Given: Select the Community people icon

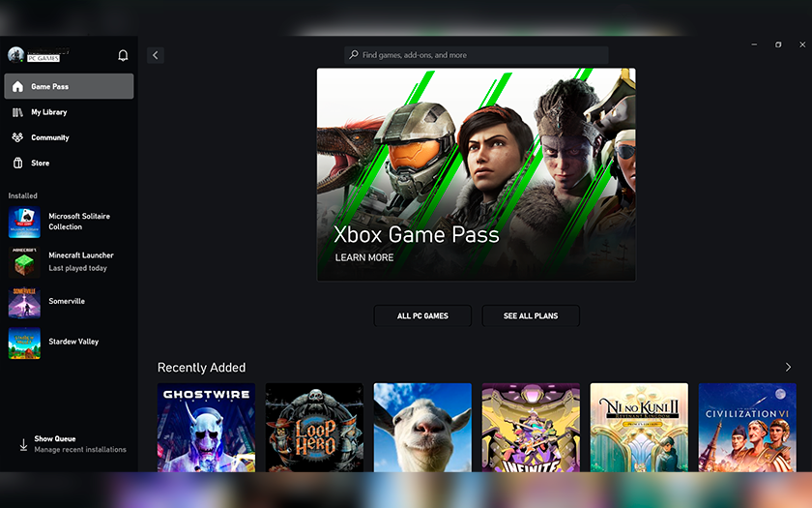Looking at the screenshot, I should point(17,137).
